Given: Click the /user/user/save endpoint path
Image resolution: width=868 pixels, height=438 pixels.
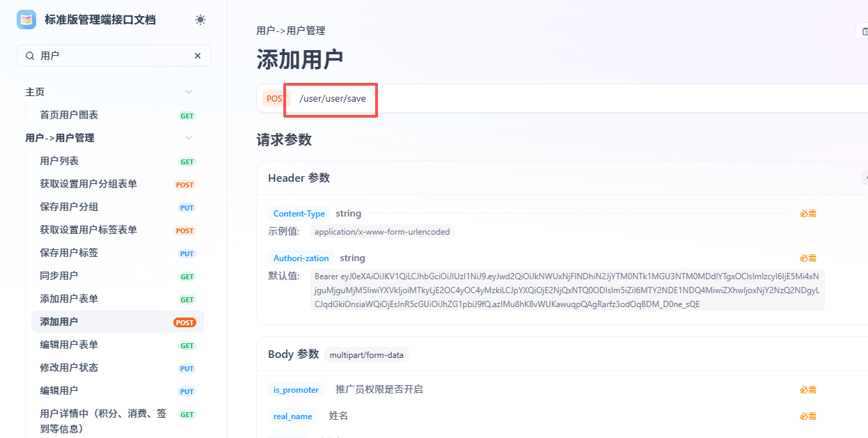Looking at the screenshot, I should 332,99.
